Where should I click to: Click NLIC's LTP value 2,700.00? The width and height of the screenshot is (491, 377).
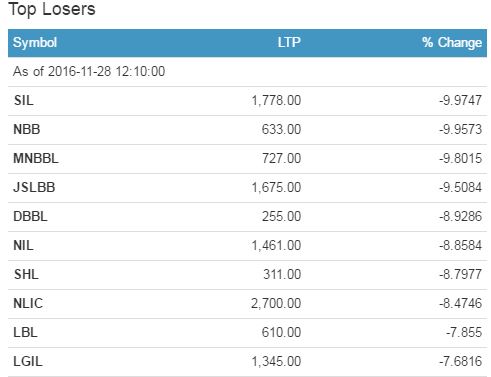click(x=276, y=303)
